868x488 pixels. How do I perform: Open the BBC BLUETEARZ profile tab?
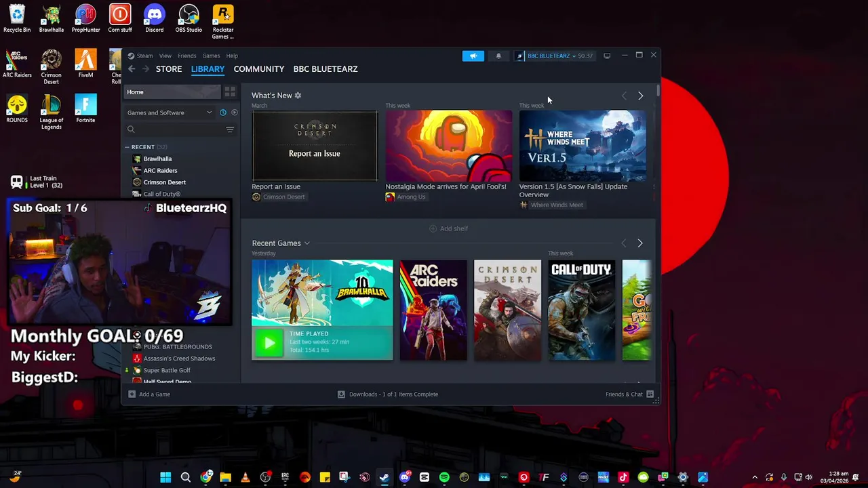pos(325,69)
